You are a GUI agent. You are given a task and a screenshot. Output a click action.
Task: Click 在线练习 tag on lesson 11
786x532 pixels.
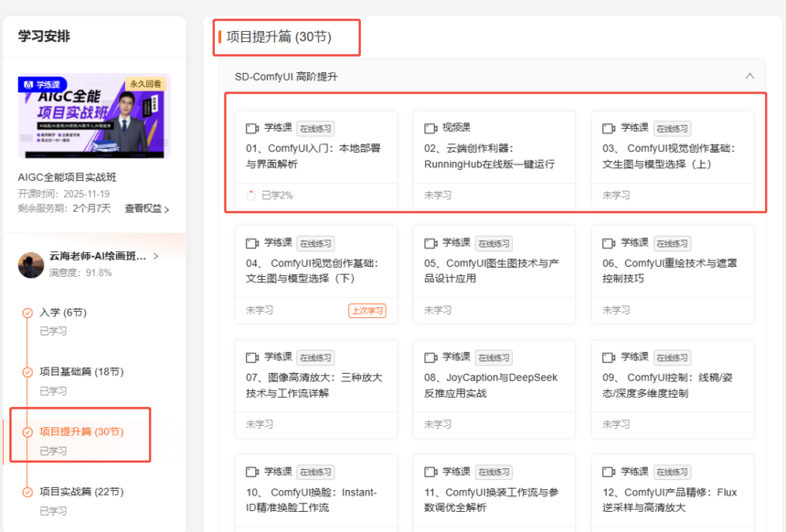(494, 473)
